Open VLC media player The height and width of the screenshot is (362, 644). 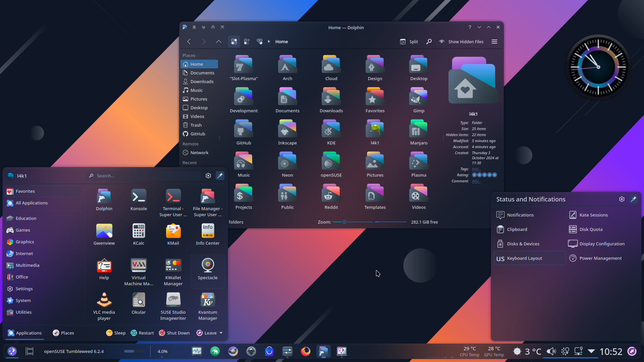click(x=104, y=306)
